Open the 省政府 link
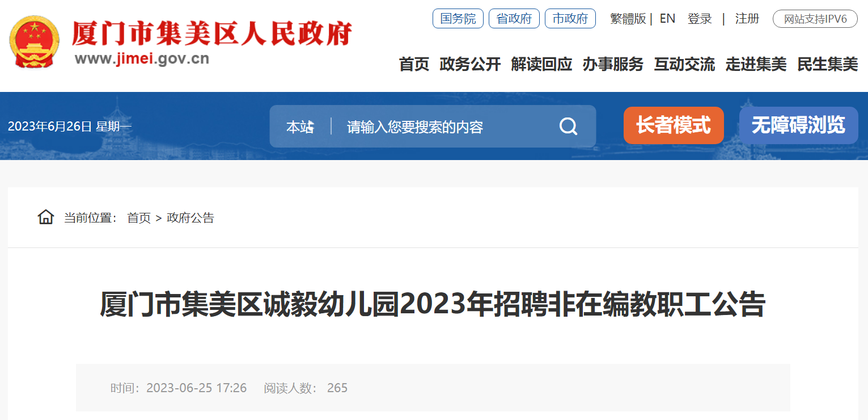Screen dimensions: 868x420 pyautogui.click(x=514, y=19)
